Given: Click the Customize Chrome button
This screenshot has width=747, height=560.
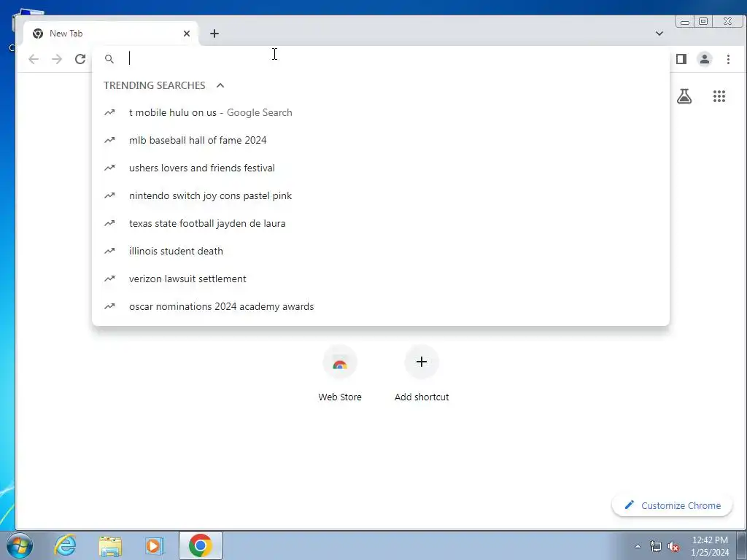Looking at the screenshot, I should tap(672, 505).
